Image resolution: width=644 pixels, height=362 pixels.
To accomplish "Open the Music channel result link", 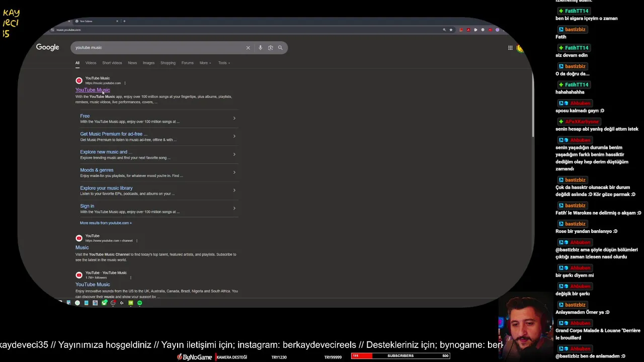I will (82, 247).
